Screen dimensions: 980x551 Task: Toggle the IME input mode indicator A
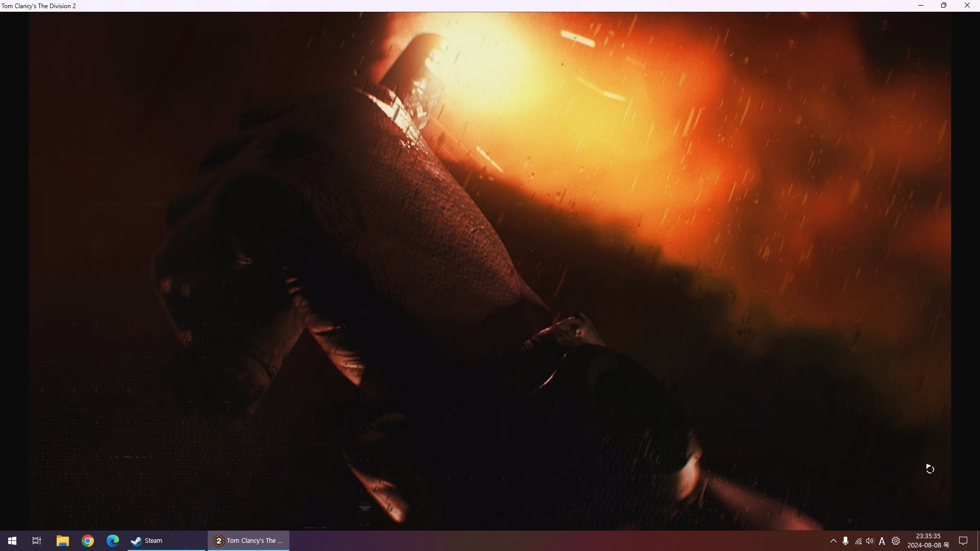tap(882, 541)
